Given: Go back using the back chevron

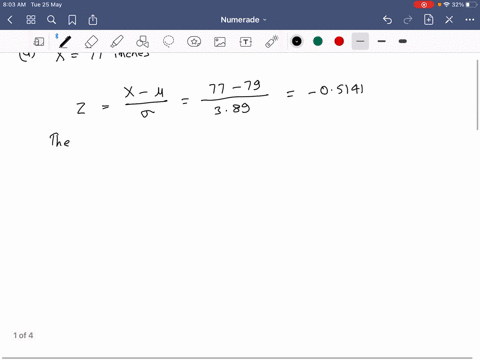Looking at the screenshot, I should (10, 20).
